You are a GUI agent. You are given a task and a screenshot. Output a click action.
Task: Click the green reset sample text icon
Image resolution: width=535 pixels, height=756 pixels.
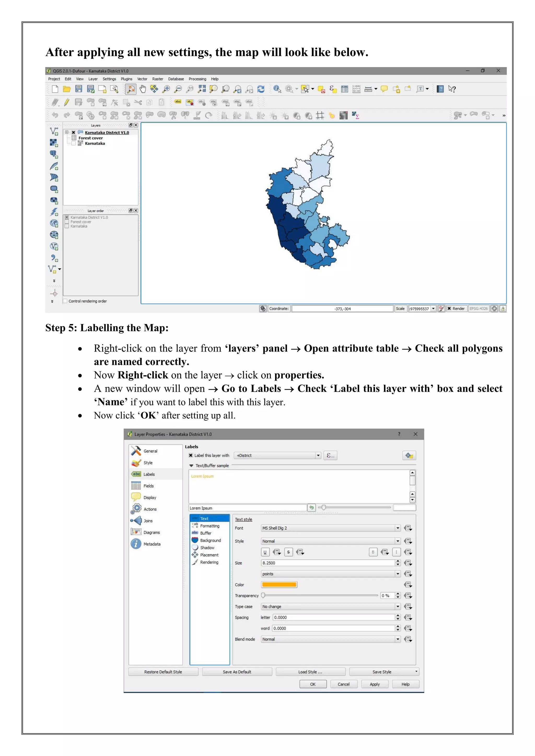311,508
